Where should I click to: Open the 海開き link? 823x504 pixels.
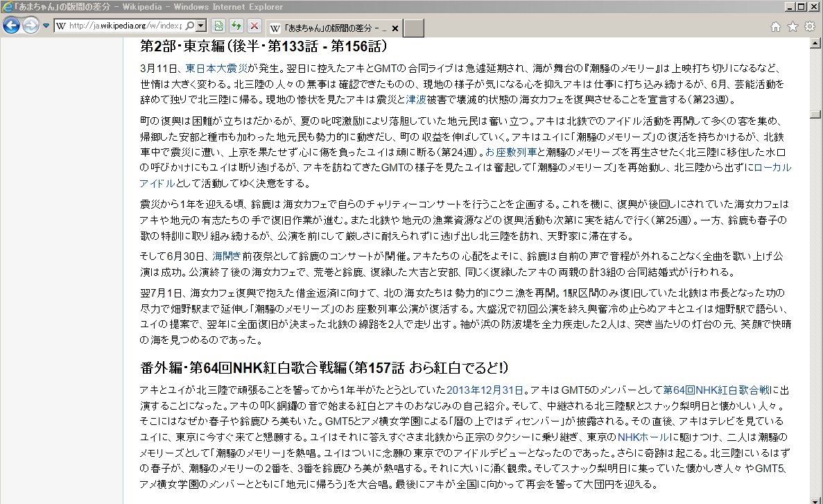[227, 257]
